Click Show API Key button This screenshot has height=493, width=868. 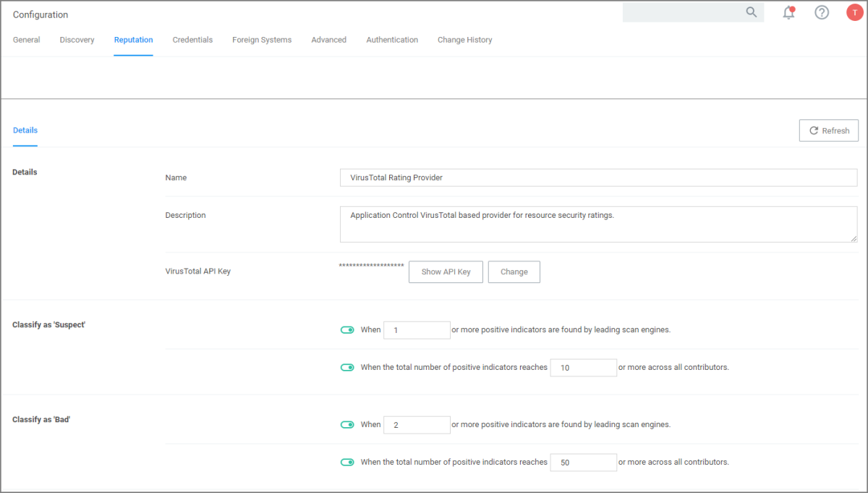click(446, 272)
